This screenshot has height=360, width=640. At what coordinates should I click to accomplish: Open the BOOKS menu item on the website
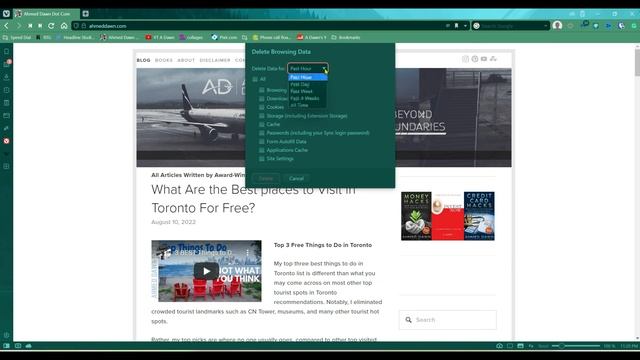coord(164,60)
